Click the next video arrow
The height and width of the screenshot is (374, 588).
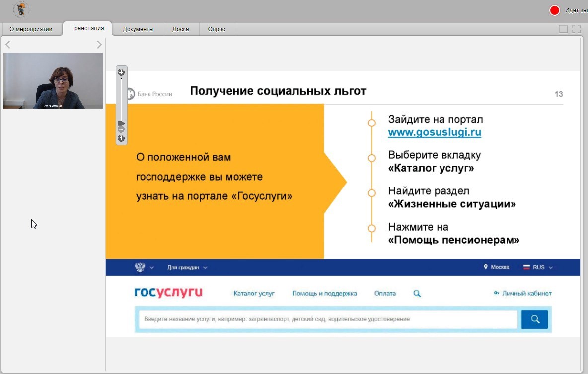point(99,45)
